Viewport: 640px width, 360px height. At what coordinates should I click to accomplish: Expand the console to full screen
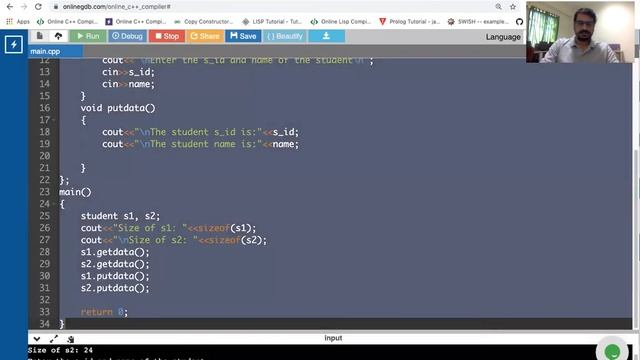54,339
